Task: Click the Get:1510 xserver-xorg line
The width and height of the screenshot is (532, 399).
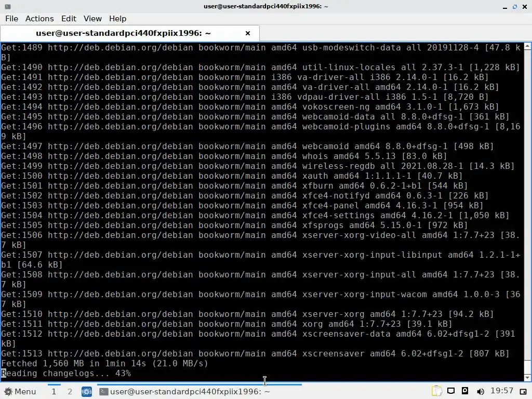Action: 247,314
